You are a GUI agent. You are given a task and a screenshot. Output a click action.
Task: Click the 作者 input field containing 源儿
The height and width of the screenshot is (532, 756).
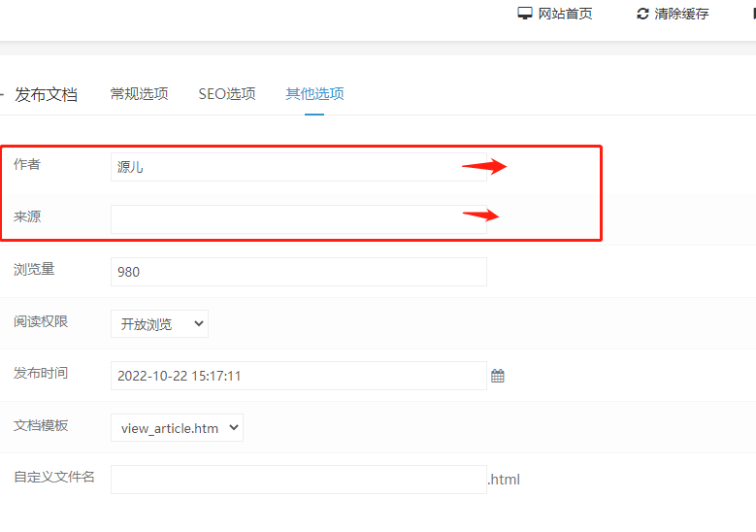tap(299, 167)
